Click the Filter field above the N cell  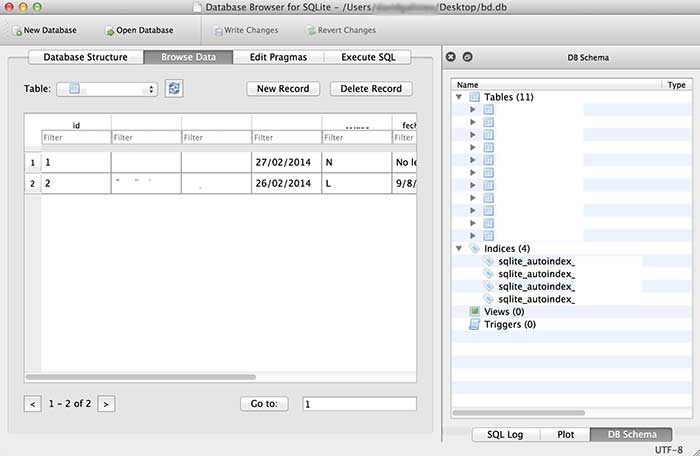[357, 138]
